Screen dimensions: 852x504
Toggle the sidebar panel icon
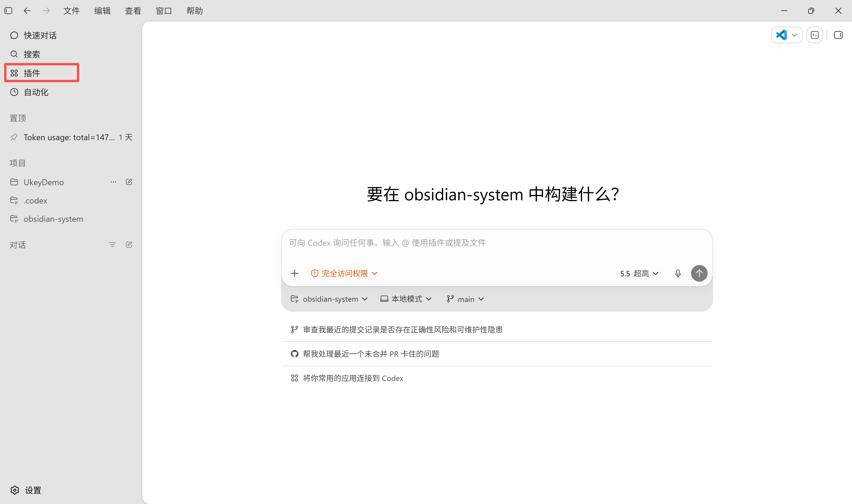pos(9,11)
